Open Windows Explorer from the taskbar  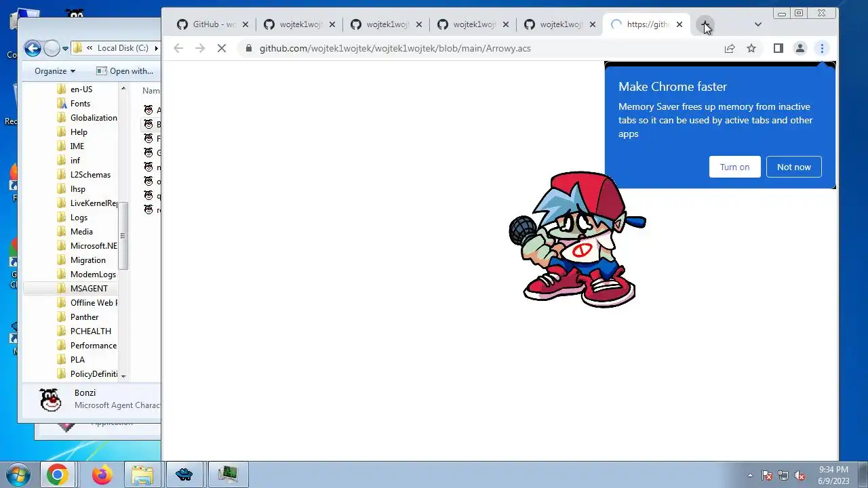[142, 474]
